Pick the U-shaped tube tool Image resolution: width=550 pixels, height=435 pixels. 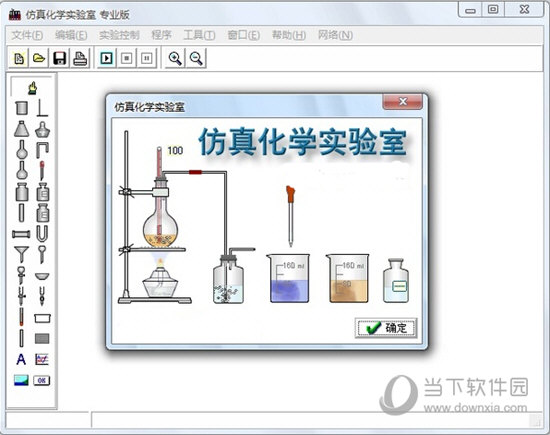click(x=42, y=234)
